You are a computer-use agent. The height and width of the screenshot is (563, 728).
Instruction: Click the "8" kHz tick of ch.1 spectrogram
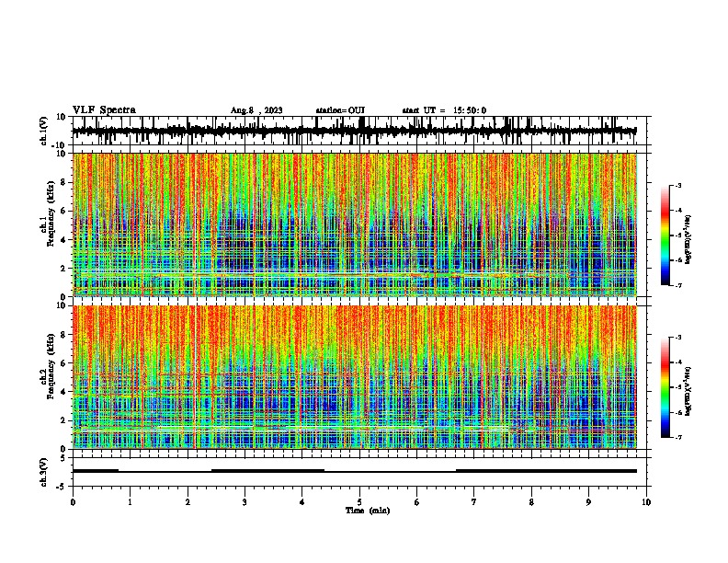tap(64, 182)
